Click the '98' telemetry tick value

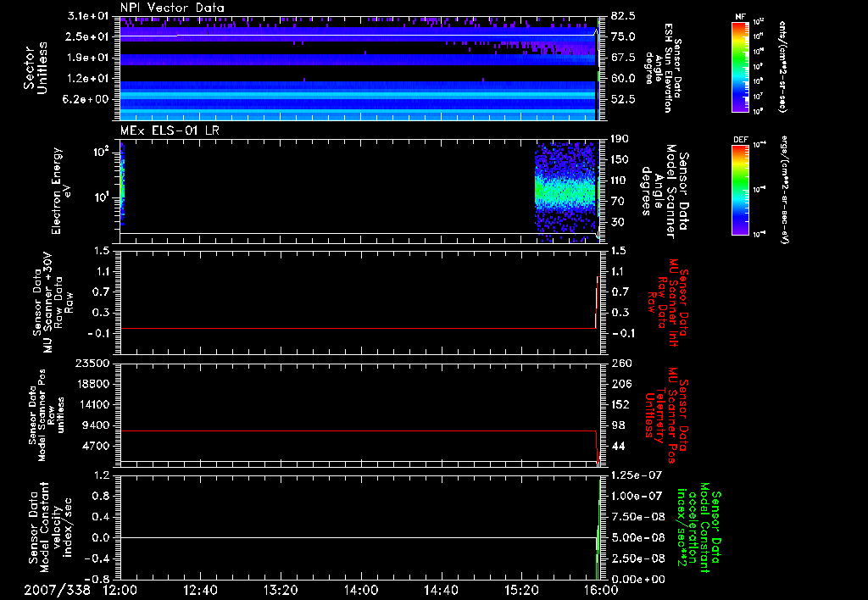(x=618, y=425)
